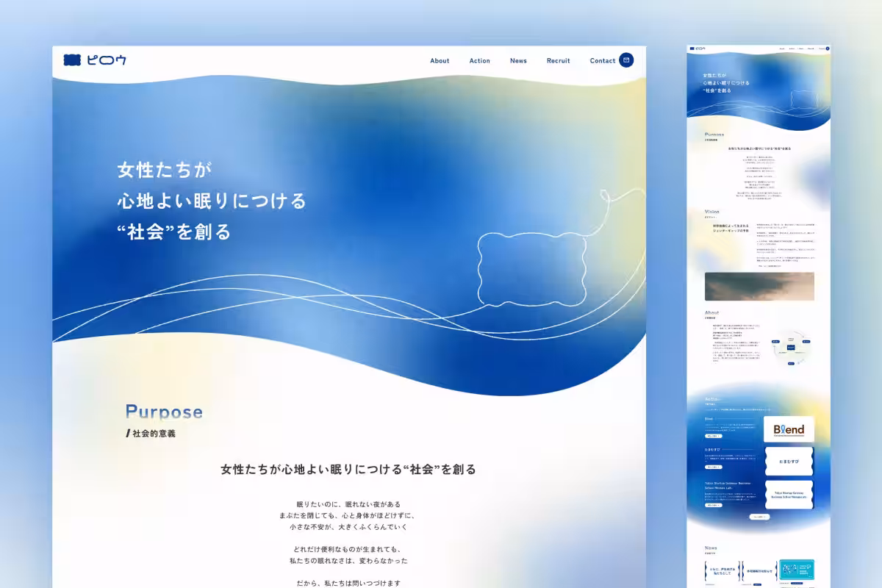Click the MORE button in the たまむすび section

714,467
